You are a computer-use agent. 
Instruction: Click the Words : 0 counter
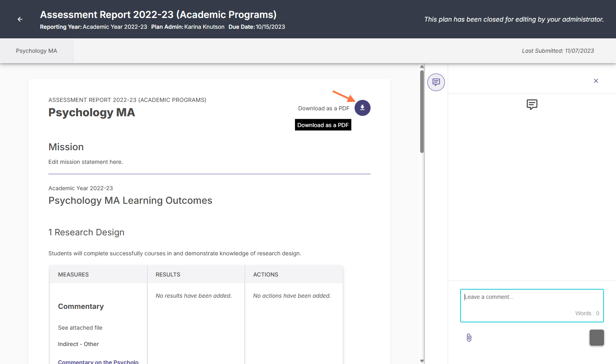587,313
